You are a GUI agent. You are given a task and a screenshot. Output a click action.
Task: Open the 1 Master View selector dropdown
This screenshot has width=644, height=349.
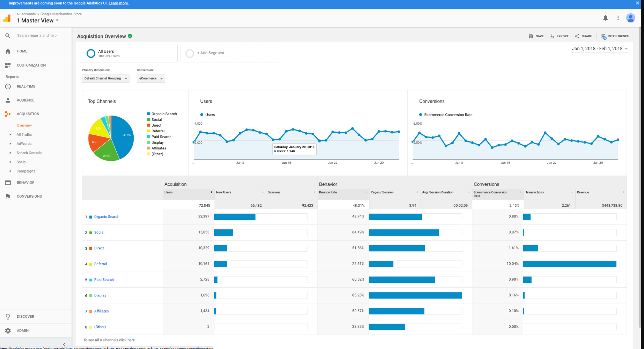coord(38,21)
